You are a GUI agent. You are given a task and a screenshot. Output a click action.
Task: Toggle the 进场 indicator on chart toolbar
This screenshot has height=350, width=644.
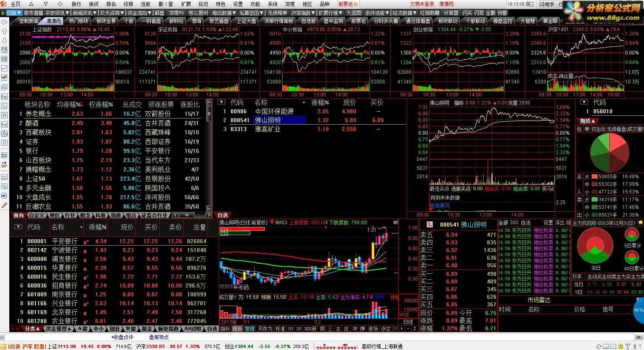pos(373,329)
